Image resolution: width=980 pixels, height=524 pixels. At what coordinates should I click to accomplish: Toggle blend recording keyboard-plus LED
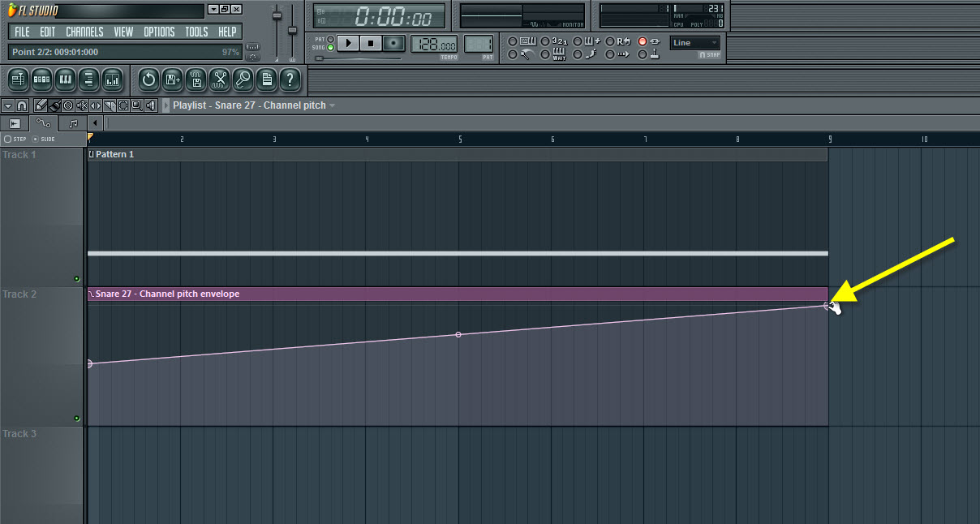(577, 41)
